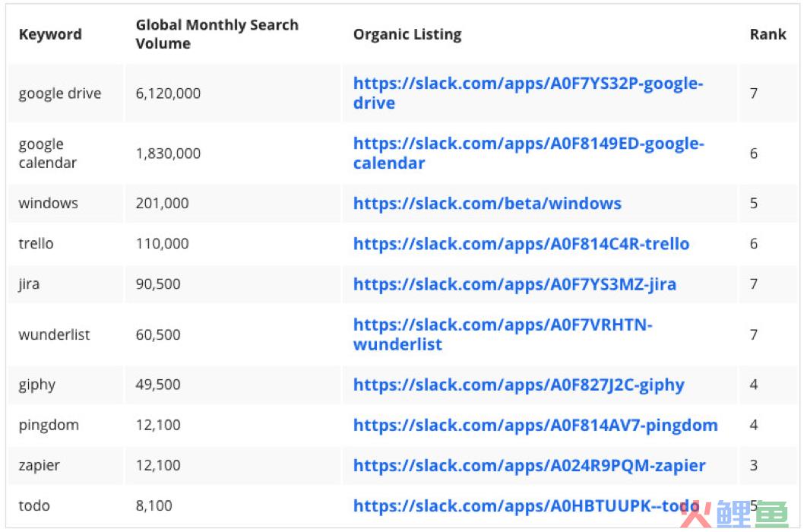This screenshot has width=807, height=532.
Task: Click the "pingdom" keyword cell
Action: click(49, 425)
